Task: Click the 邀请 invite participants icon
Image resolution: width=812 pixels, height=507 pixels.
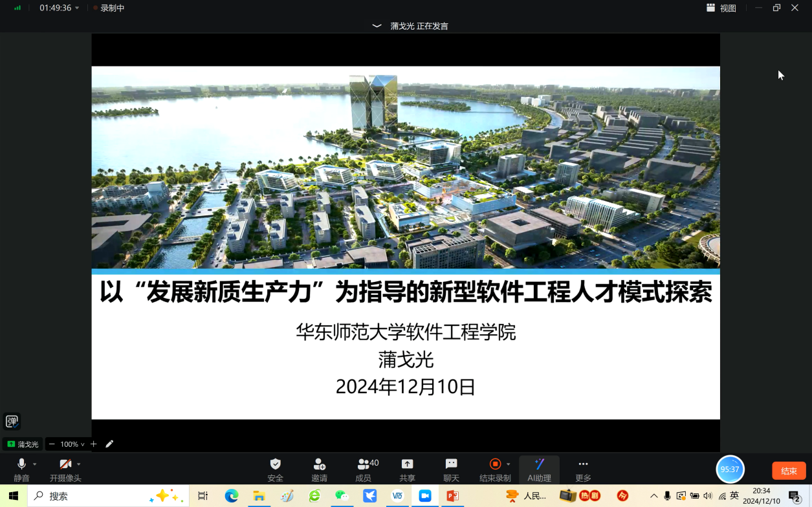Action: 319,469
